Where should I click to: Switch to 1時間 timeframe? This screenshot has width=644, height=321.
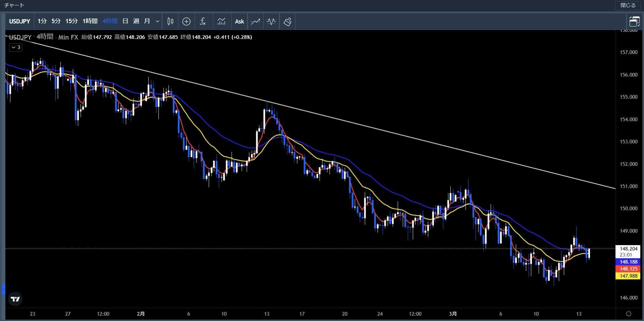click(90, 21)
